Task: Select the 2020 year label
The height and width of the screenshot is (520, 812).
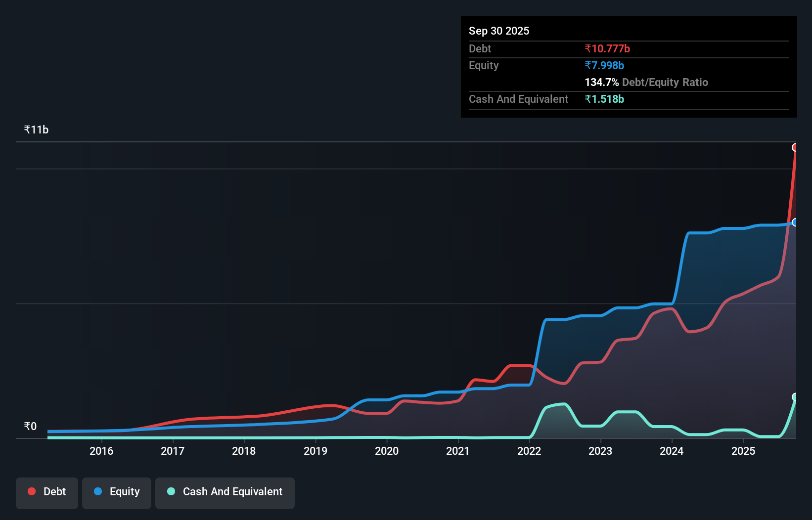Action: pyautogui.click(x=386, y=451)
